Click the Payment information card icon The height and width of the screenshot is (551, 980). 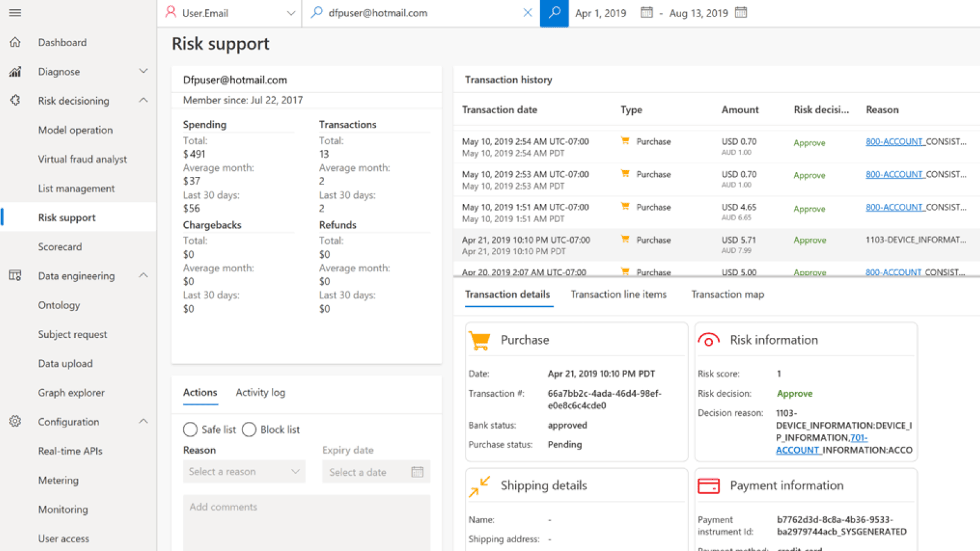709,486
